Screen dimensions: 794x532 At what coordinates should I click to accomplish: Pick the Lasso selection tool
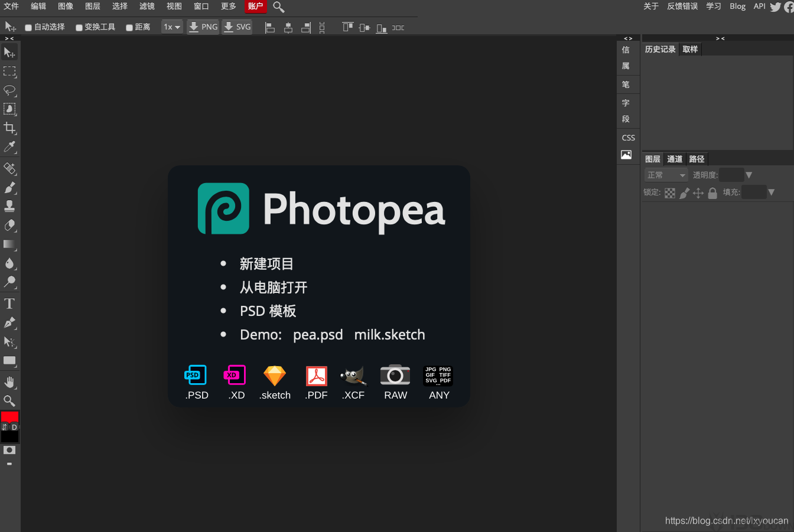[x=9, y=90]
